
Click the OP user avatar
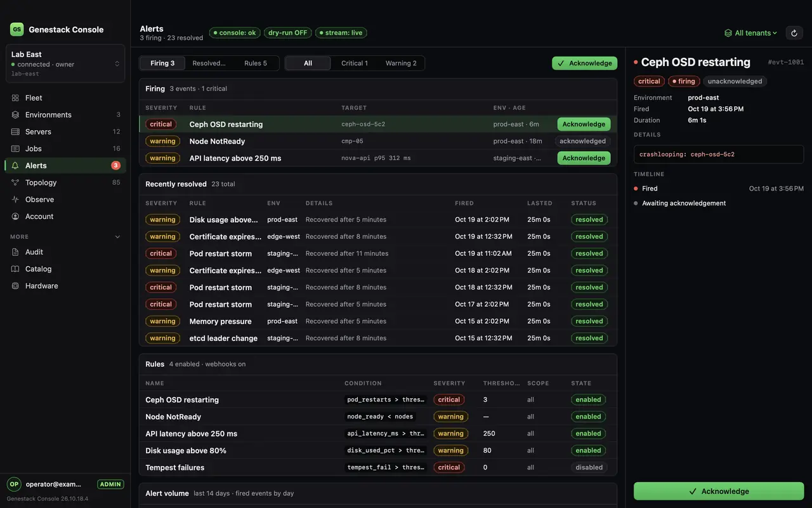click(x=14, y=484)
